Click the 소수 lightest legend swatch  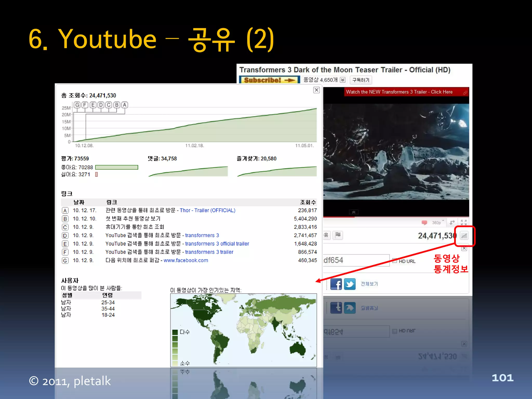coord(175,363)
